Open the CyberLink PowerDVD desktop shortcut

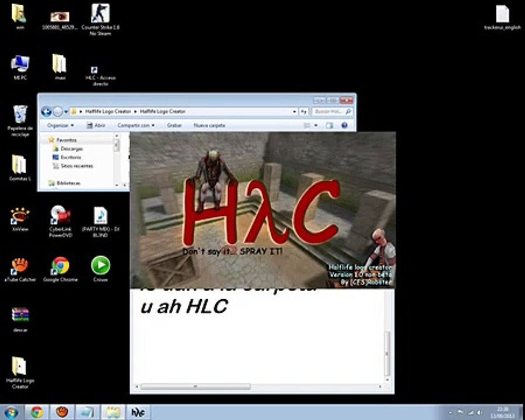[x=60, y=222]
